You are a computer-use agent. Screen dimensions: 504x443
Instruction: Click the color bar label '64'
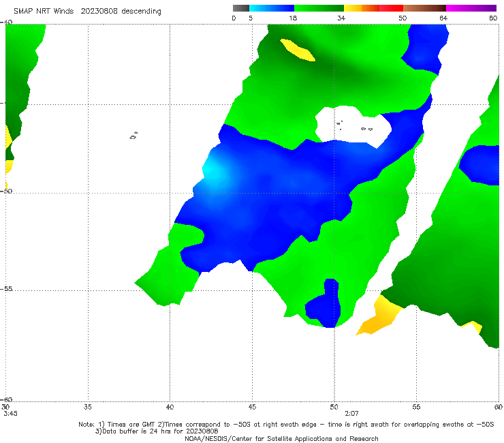tap(443, 18)
